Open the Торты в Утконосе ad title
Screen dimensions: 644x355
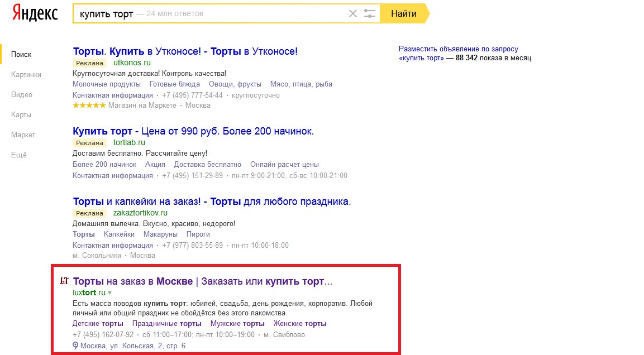pyautogui.click(x=185, y=51)
